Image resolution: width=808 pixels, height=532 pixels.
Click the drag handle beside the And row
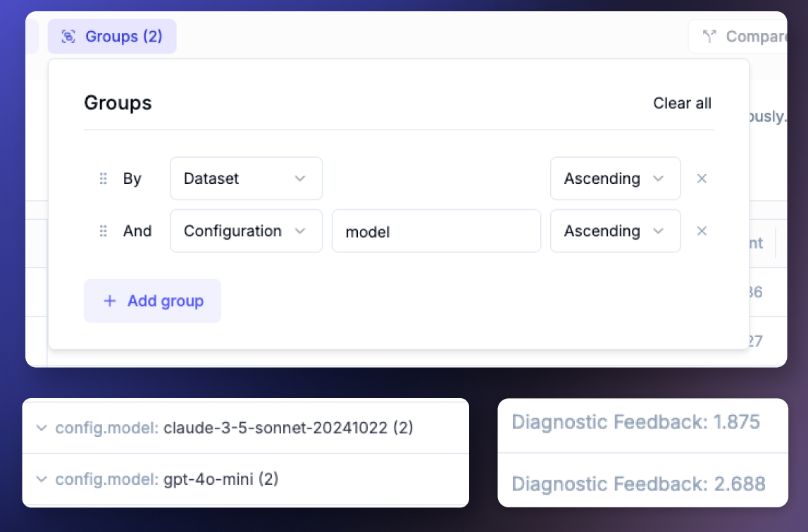click(103, 231)
